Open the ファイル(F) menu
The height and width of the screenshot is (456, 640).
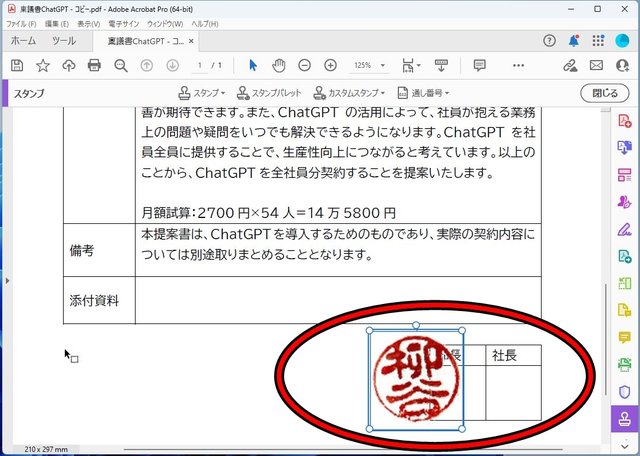[x=21, y=24]
